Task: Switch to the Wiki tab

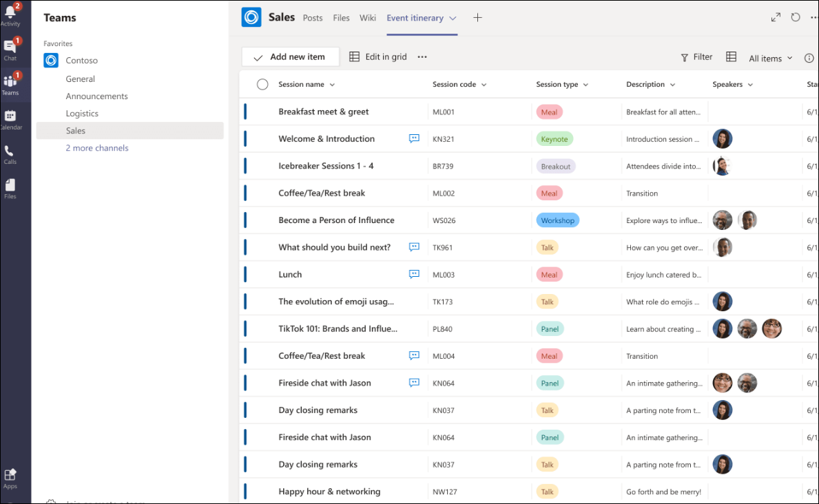Action: click(368, 18)
